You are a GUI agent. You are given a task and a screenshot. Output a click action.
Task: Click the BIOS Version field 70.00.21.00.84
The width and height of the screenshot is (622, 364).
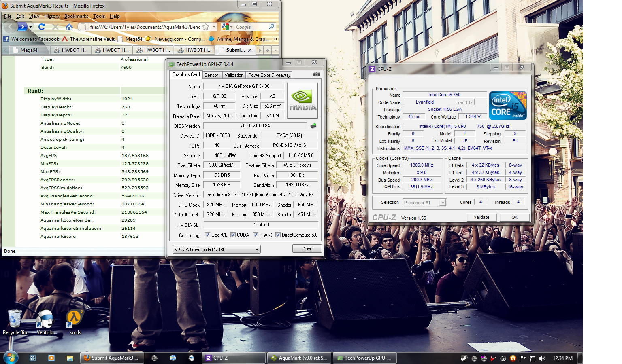255,126
